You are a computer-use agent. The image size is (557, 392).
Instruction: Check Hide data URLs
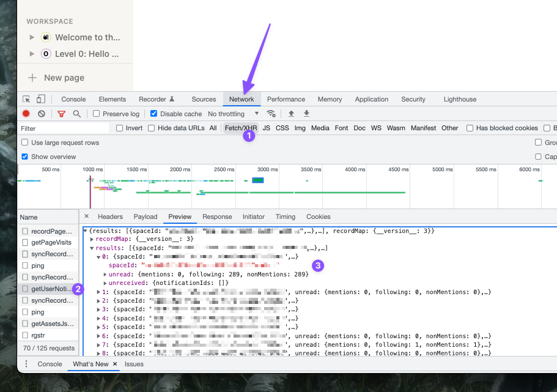[152, 128]
